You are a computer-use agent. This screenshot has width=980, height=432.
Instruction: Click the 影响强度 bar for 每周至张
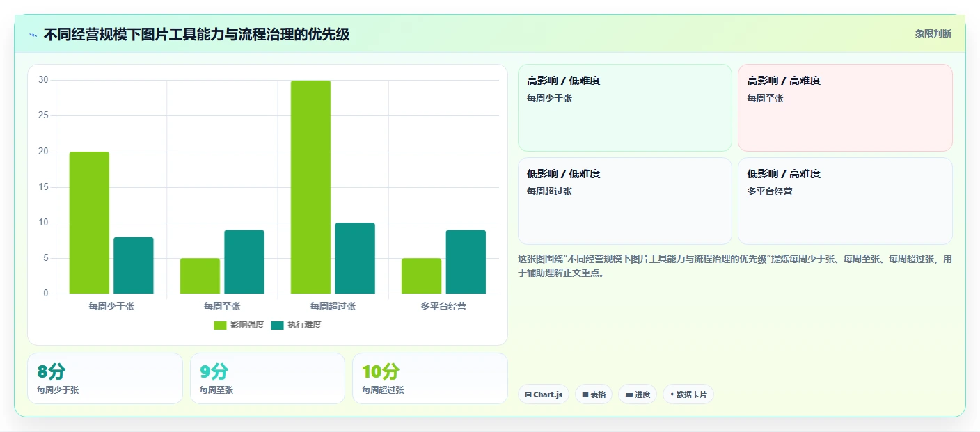click(200, 275)
